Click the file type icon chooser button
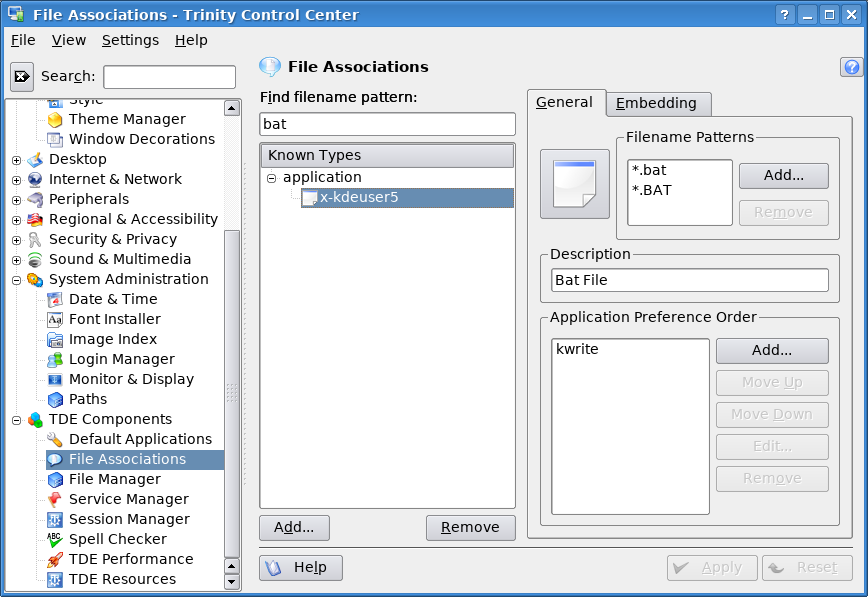This screenshot has height=597, width=868. click(x=575, y=184)
